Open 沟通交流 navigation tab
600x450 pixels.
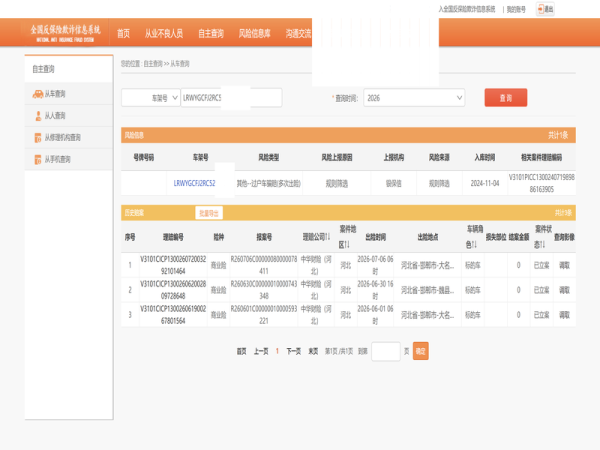[298, 34]
